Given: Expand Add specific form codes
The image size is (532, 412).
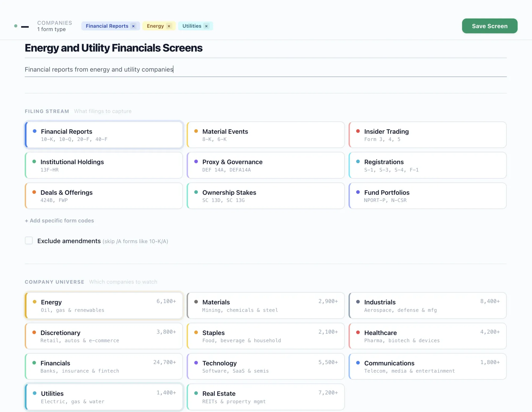Looking at the screenshot, I should (x=59, y=221).
